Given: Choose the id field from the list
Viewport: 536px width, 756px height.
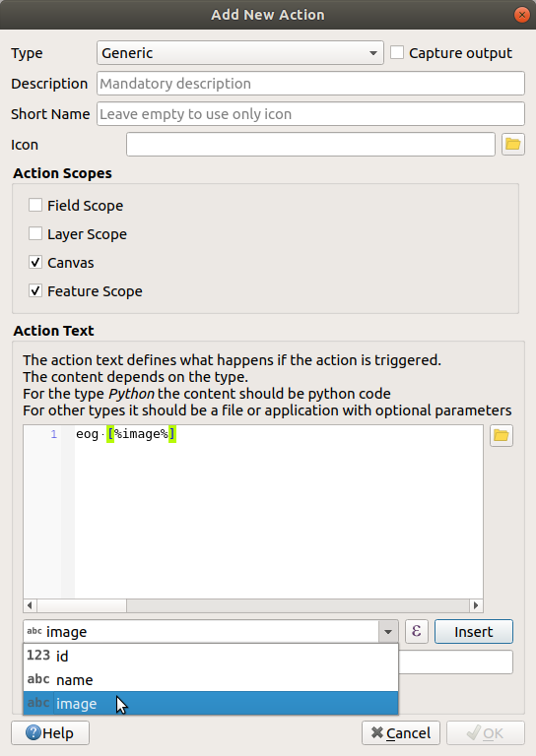Looking at the screenshot, I should click(x=211, y=656).
